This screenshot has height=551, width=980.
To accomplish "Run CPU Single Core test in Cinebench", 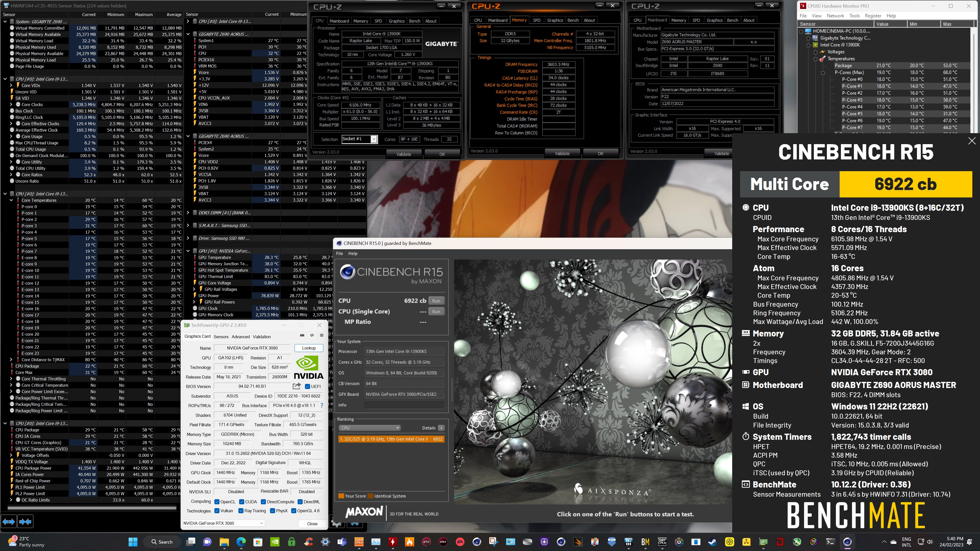I will click(436, 311).
